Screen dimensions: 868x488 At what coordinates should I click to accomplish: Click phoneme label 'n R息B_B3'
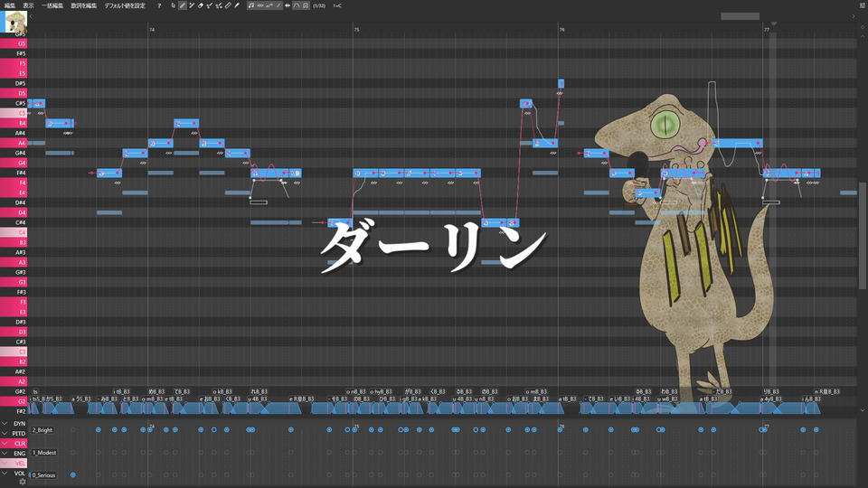click(x=827, y=391)
